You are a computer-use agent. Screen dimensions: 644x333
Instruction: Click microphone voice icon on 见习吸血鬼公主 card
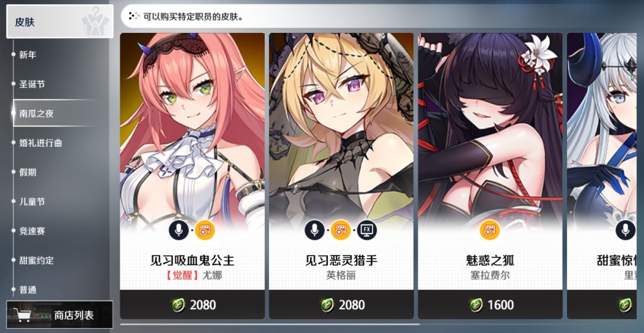[x=179, y=230]
